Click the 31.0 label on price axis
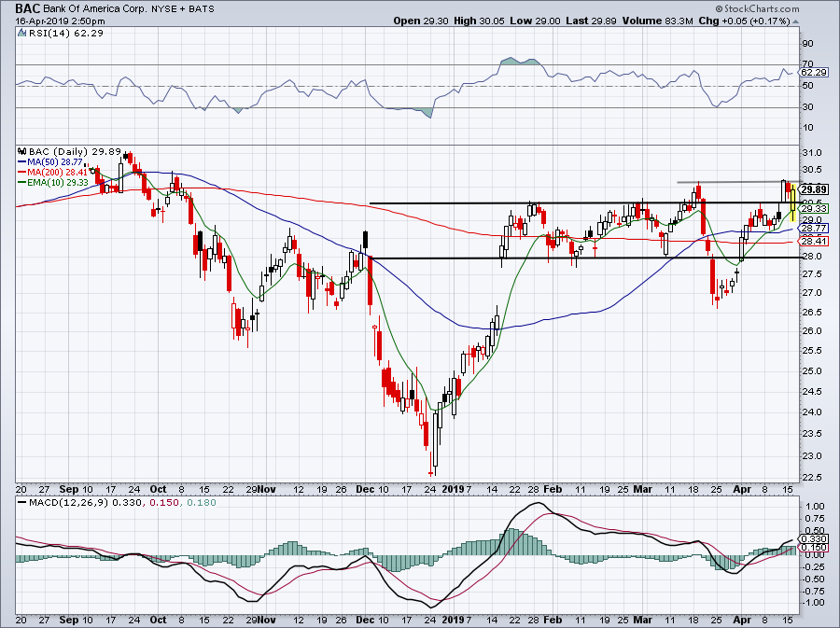 point(812,153)
